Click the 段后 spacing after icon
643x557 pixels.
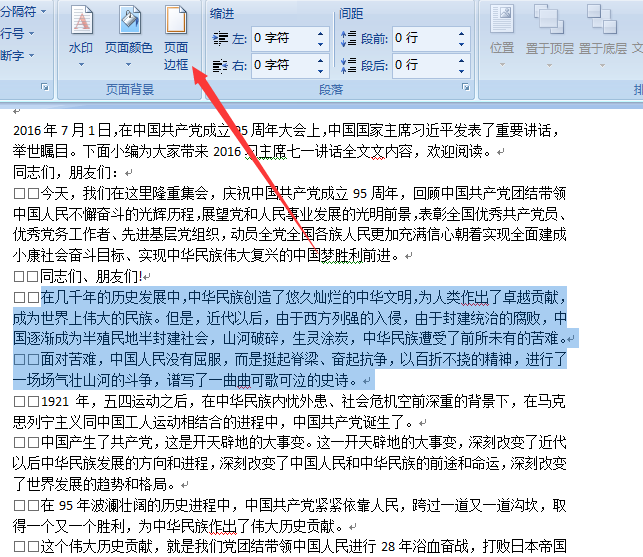(x=349, y=66)
